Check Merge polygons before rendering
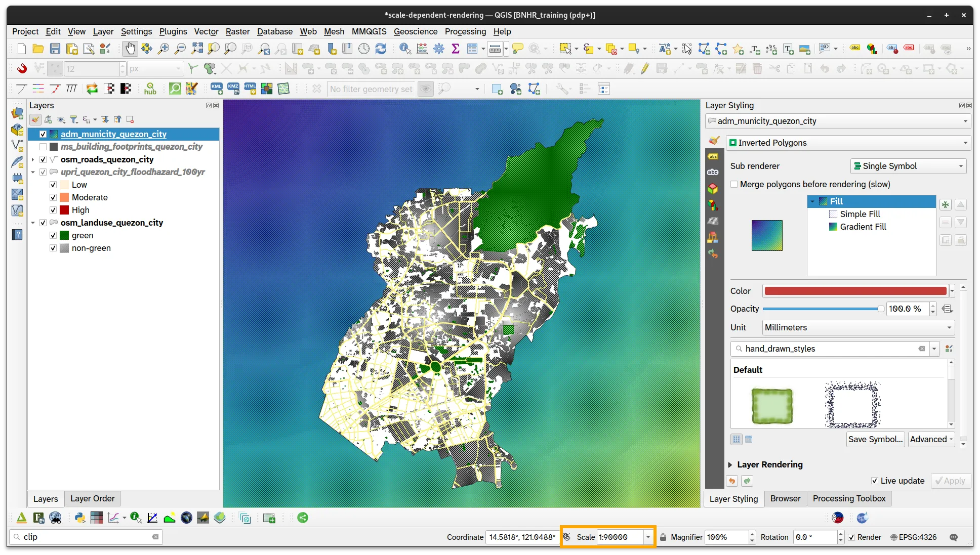The image size is (980, 555). 734,184
